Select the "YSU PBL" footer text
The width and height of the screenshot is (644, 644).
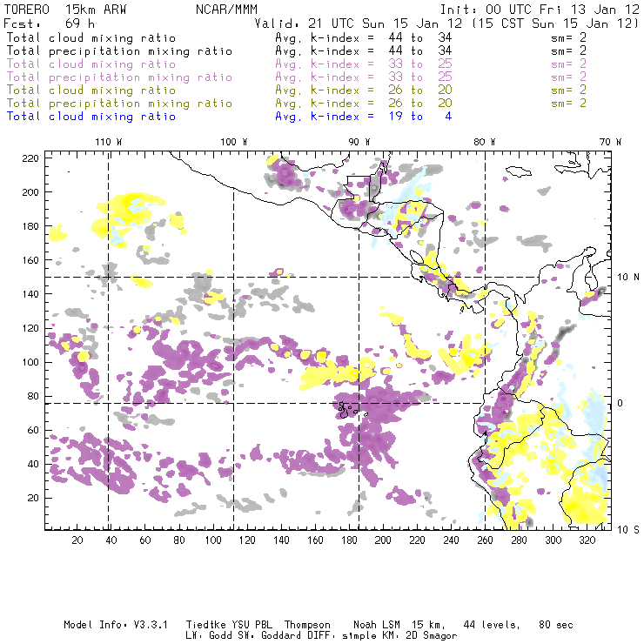click(252, 625)
